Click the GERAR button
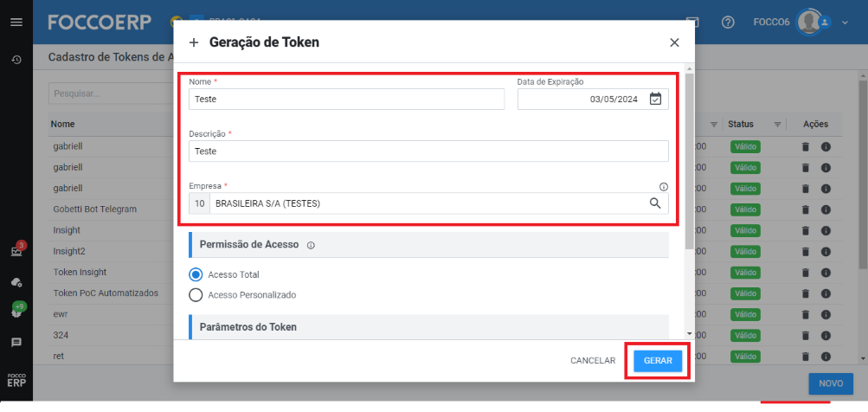The height and width of the screenshot is (412, 868). [x=659, y=360]
